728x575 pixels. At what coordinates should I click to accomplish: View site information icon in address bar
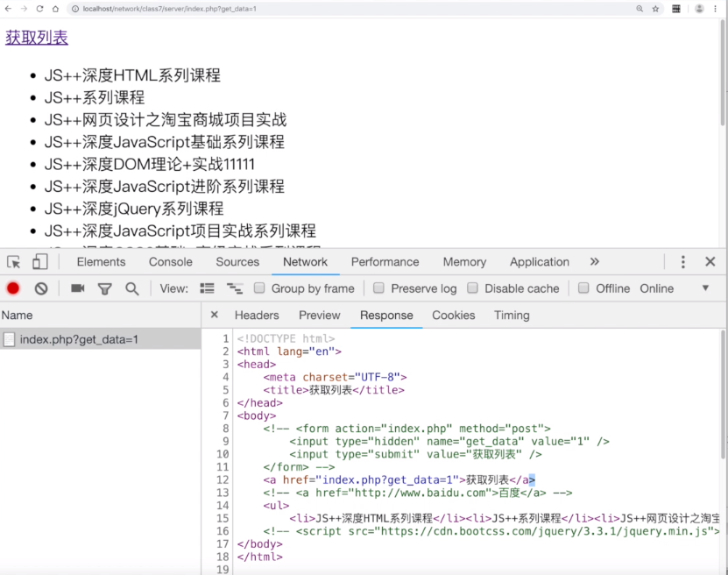75,9
